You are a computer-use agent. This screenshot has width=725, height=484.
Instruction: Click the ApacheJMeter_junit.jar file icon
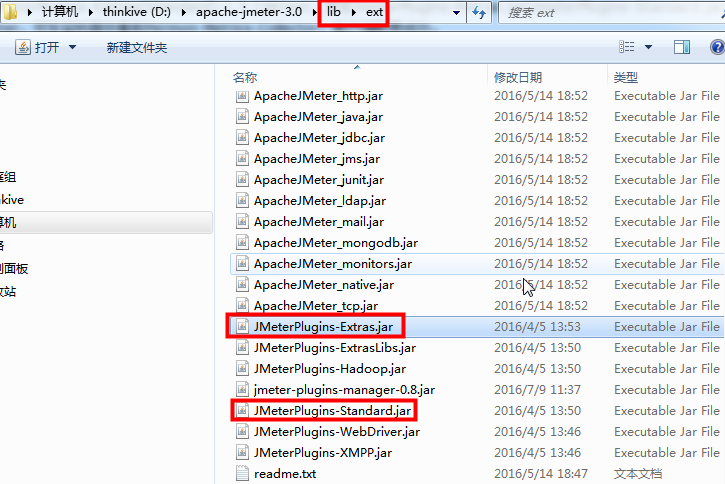pos(242,180)
